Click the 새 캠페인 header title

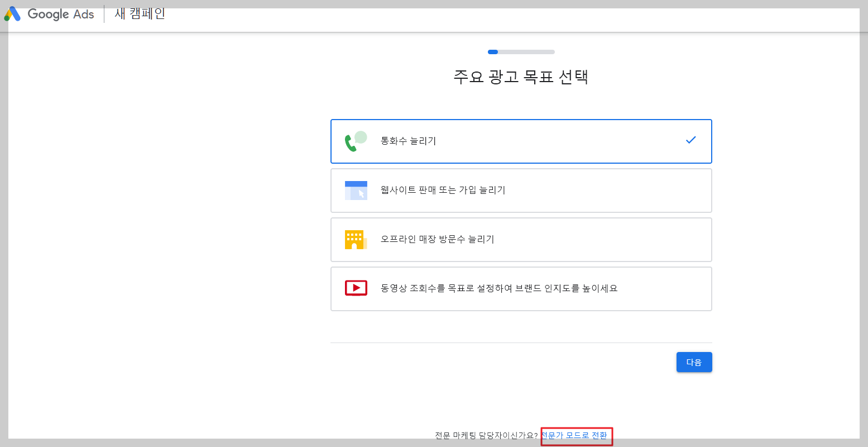tap(140, 13)
